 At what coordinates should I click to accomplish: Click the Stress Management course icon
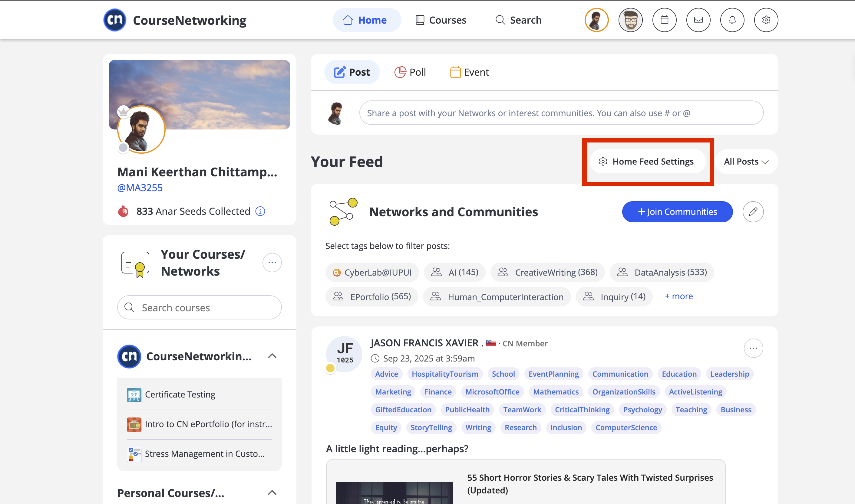click(134, 454)
